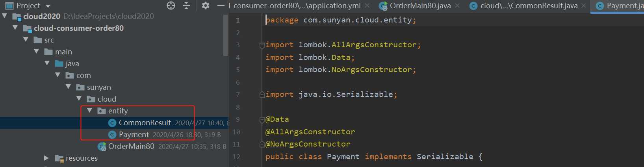
Task: Click the CommonResult class icon in tree
Action: point(112,123)
